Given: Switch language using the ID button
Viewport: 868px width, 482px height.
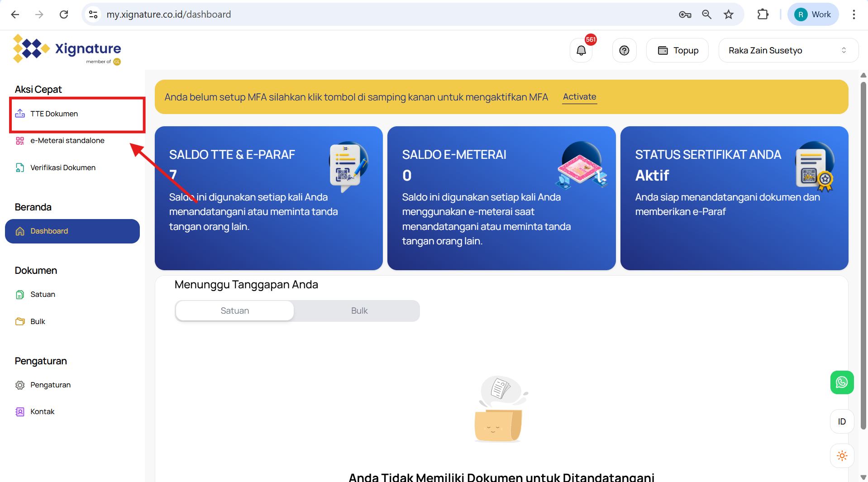Looking at the screenshot, I should tap(842, 421).
